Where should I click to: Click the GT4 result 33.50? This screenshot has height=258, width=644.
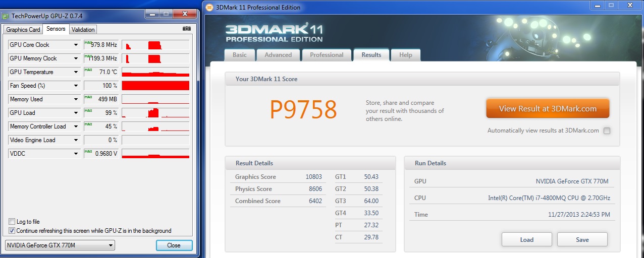371,213
